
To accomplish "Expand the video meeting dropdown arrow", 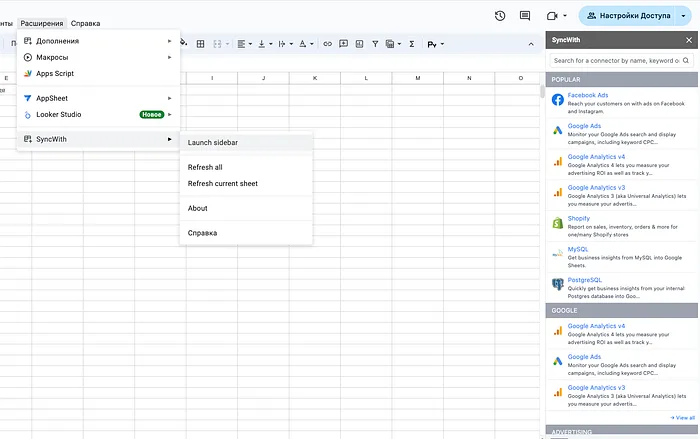I will tap(565, 16).
